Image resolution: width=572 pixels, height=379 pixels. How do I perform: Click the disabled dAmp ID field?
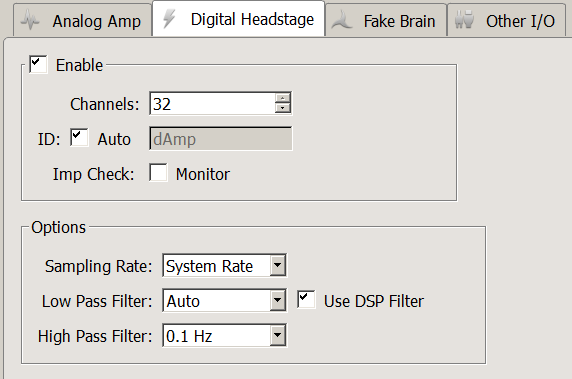pos(220,139)
